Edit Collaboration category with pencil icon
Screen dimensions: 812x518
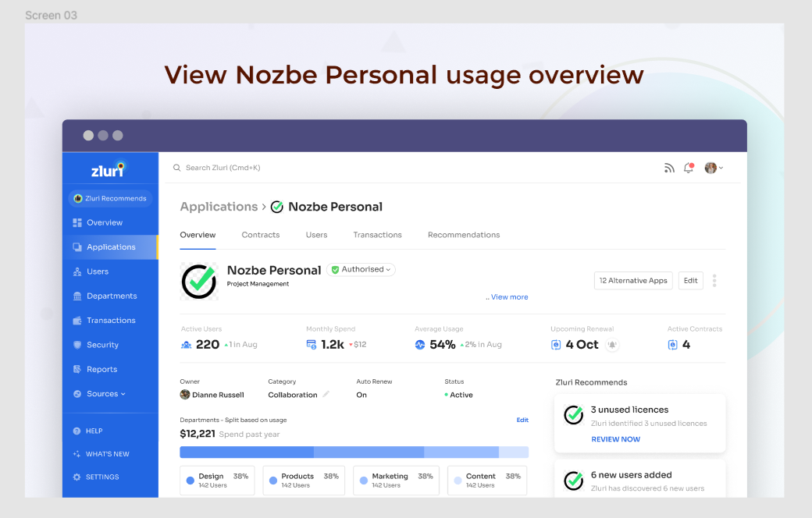click(326, 394)
